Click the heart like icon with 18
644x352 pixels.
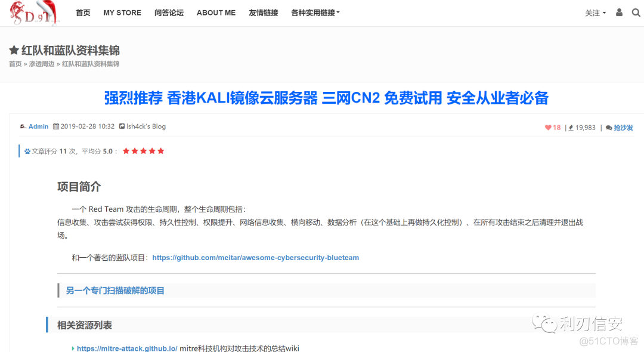[x=548, y=128]
